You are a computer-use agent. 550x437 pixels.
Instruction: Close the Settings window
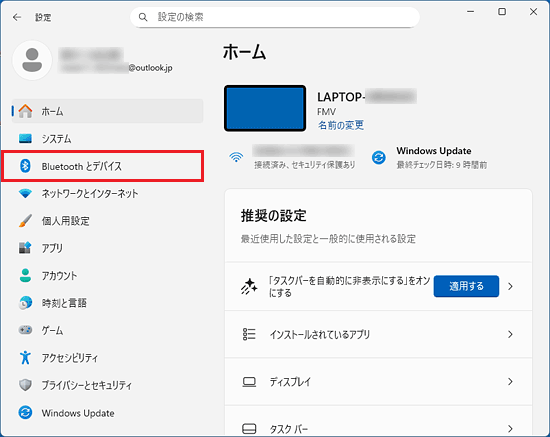click(x=534, y=12)
